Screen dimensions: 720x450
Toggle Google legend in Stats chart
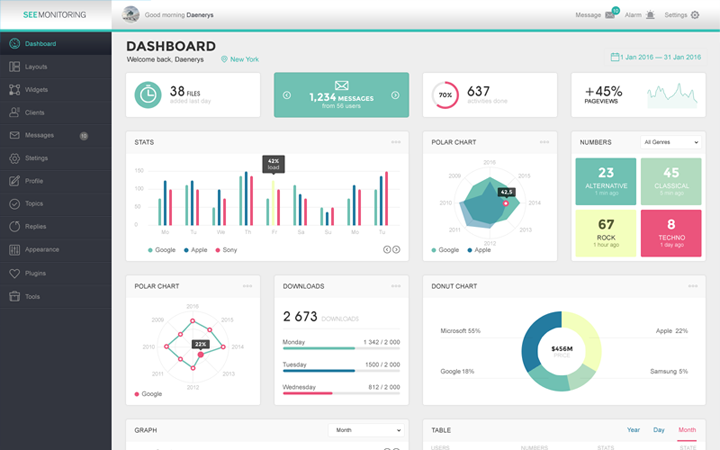(x=162, y=250)
